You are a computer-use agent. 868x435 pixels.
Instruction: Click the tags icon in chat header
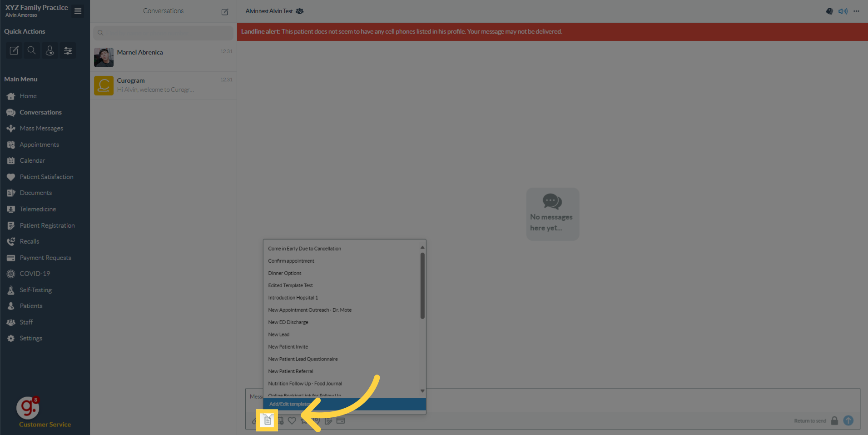[829, 11]
